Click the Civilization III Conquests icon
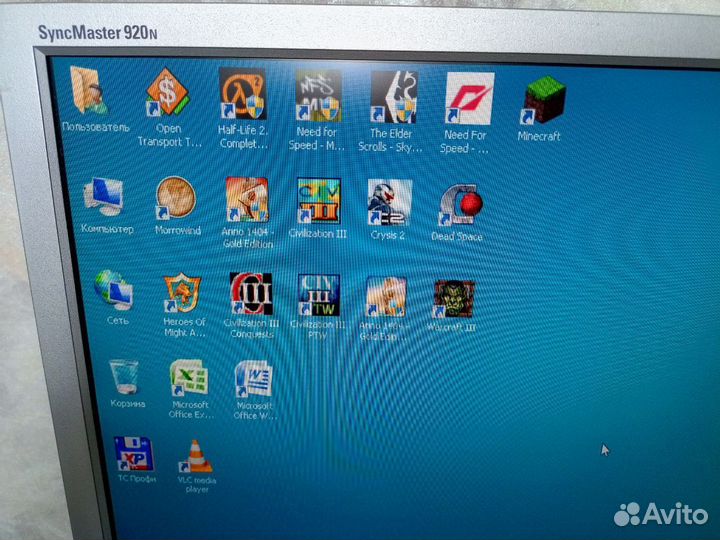 [251, 293]
